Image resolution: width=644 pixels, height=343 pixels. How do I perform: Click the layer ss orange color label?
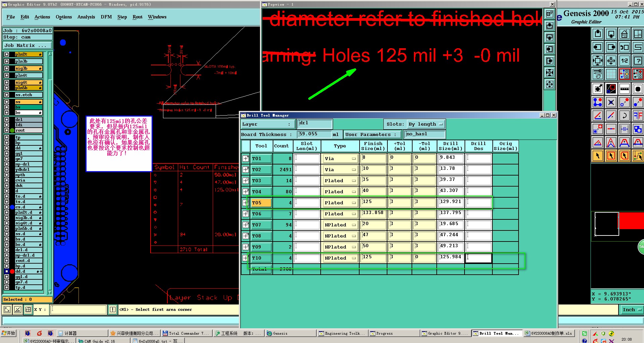(29, 102)
